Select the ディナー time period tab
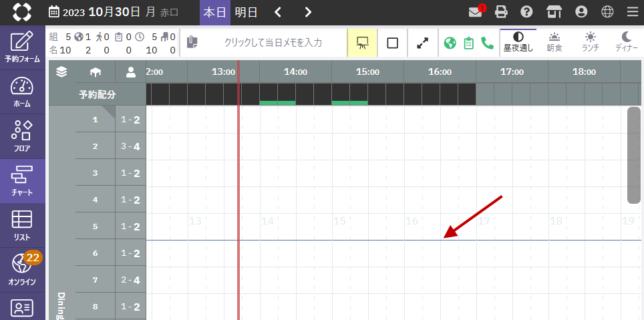644x320 pixels. coord(626,42)
